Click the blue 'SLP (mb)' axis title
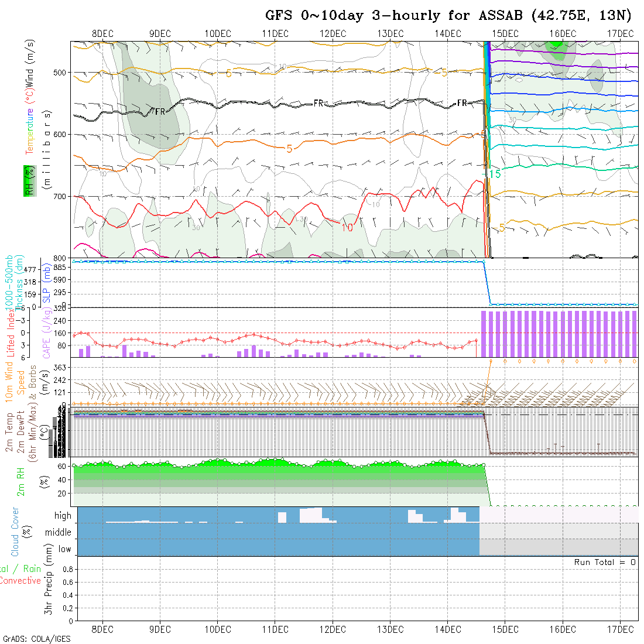The image size is (644, 644). click(46, 283)
